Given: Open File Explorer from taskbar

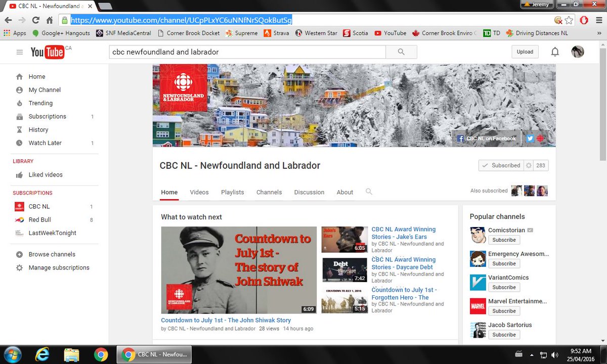Looking at the screenshot, I should pyautogui.click(x=72, y=354).
